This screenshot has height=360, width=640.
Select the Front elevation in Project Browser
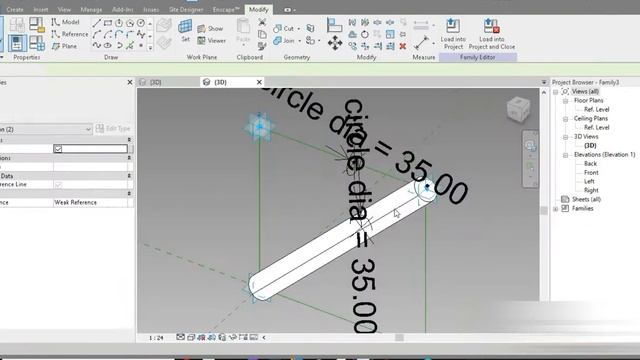pyautogui.click(x=591, y=173)
